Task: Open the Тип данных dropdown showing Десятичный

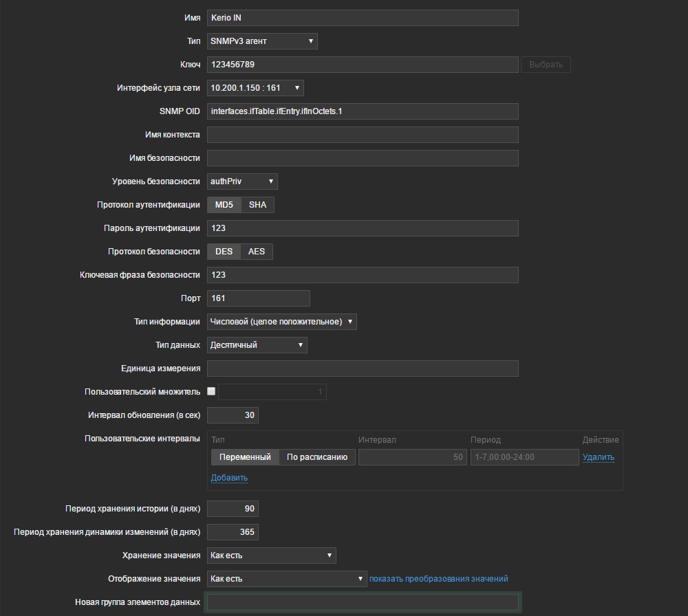Action: coord(257,345)
